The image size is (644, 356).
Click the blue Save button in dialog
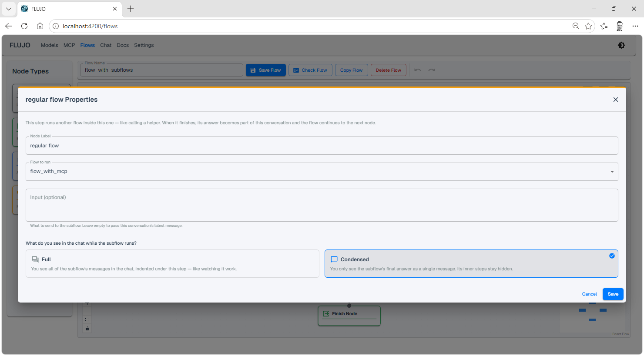tap(613, 294)
